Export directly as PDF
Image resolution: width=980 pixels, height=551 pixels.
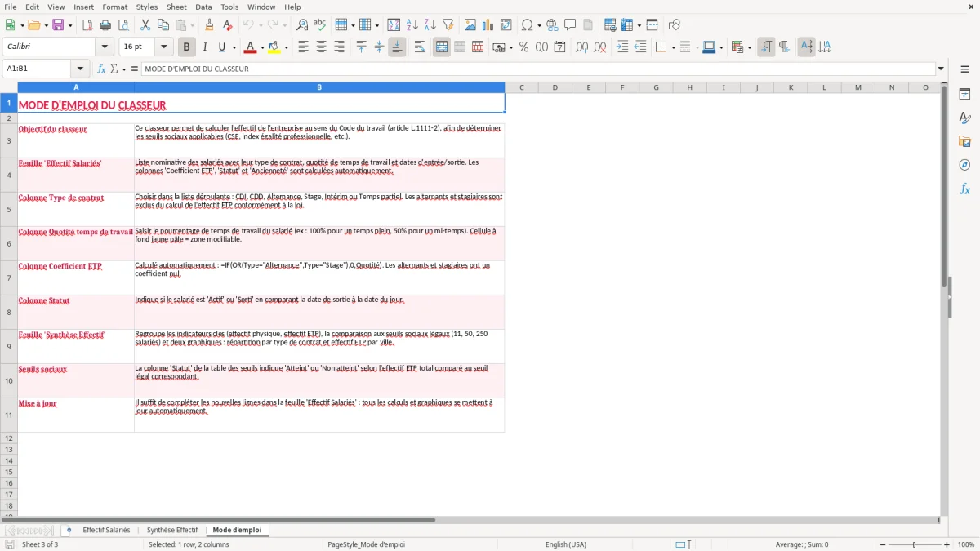[x=87, y=25]
